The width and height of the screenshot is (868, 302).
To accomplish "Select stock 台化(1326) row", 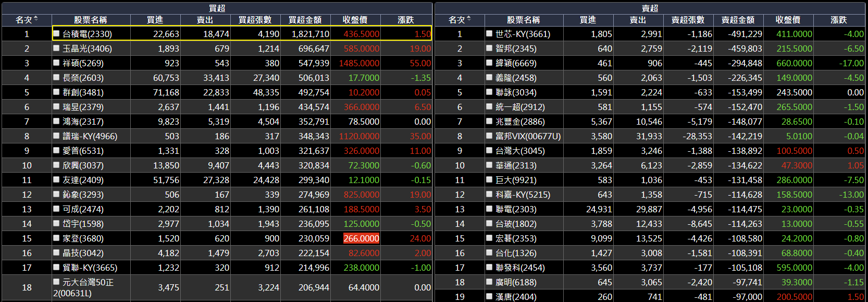I will pos(650,253).
